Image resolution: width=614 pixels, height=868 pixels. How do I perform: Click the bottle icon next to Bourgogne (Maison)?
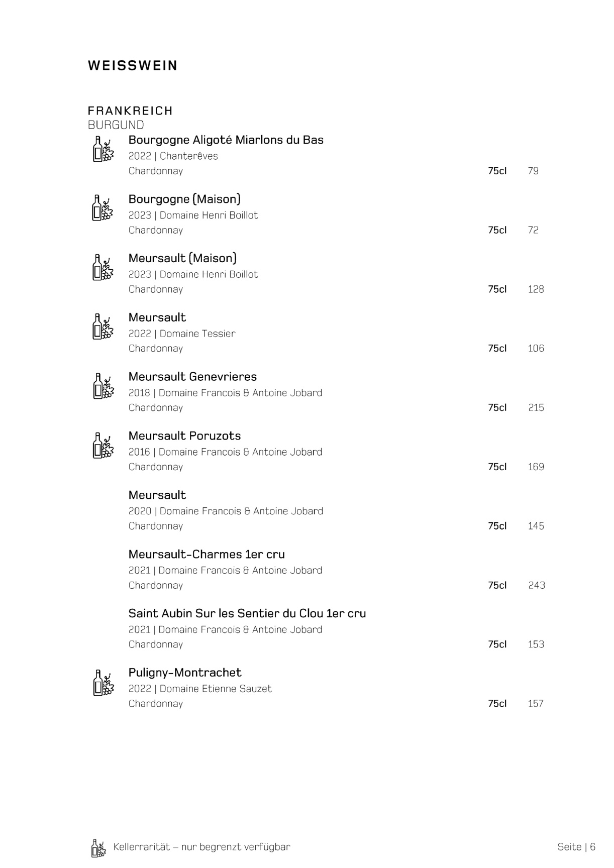pos(103,208)
